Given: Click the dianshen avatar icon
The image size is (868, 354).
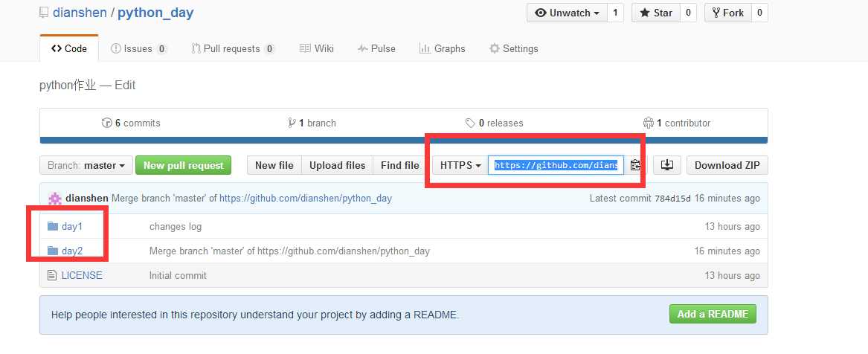Looking at the screenshot, I should click(x=55, y=198).
